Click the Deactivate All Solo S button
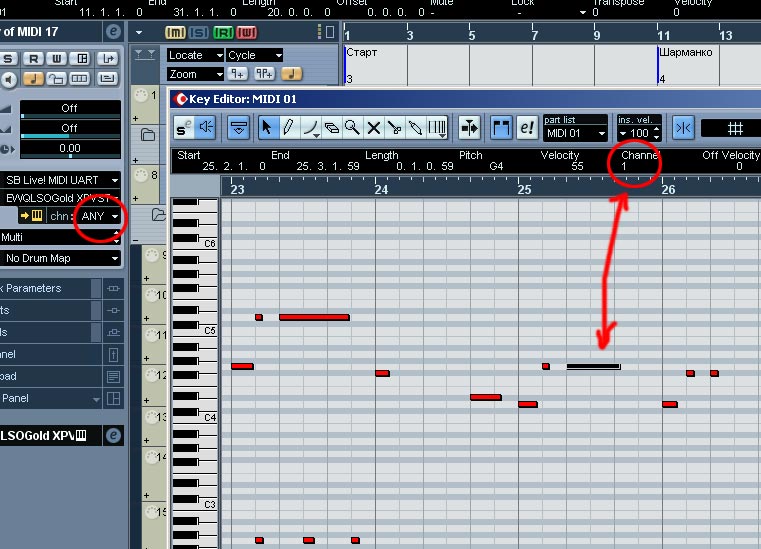The image size is (761, 549). click(199, 33)
